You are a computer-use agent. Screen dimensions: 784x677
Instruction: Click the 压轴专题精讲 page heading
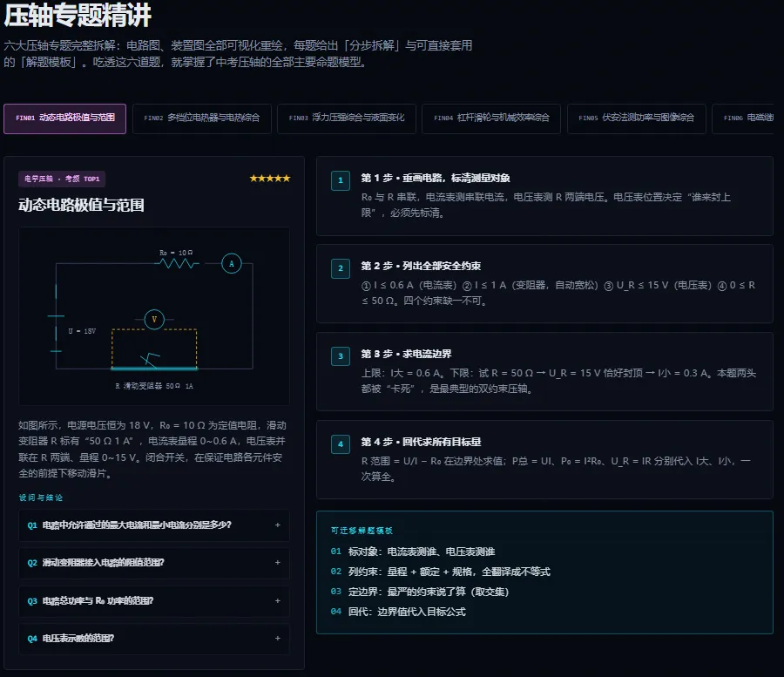[78, 15]
